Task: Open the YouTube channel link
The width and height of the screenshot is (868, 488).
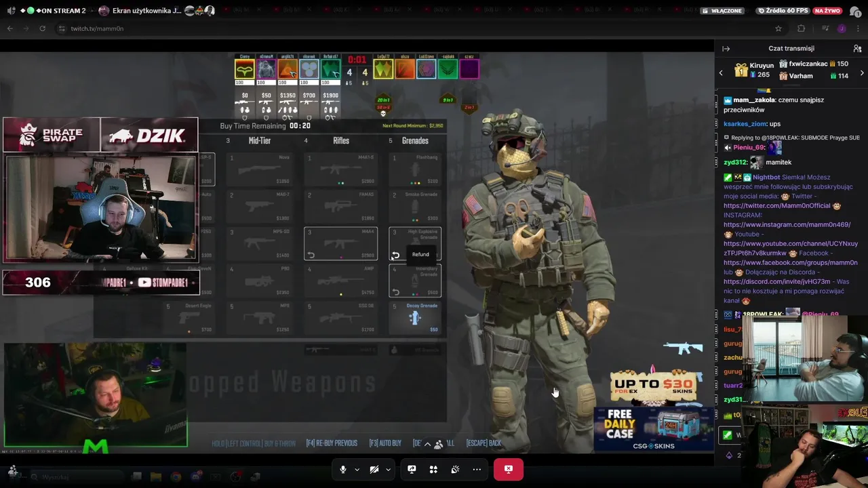Action: point(790,248)
